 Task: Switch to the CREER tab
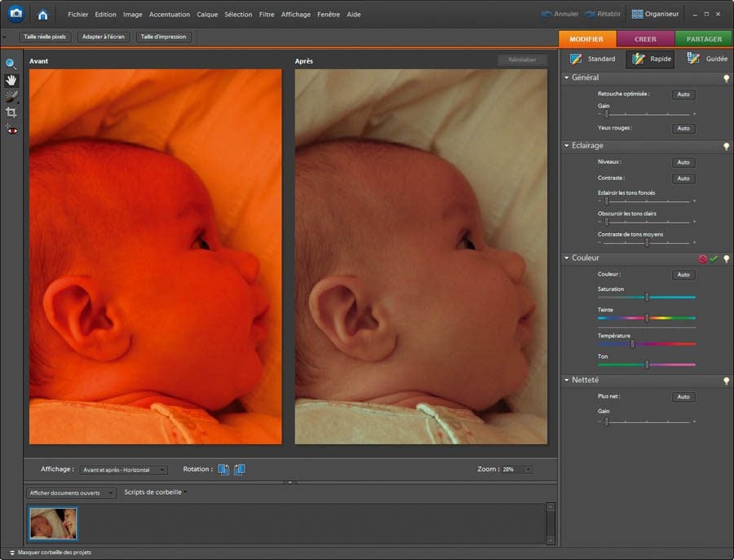pyautogui.click(x=645, y=39)
